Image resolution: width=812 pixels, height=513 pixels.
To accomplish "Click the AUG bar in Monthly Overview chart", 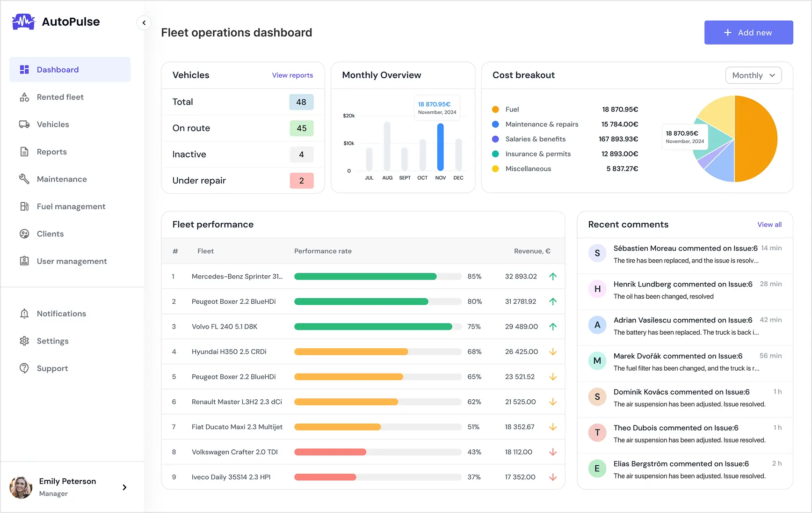I will [x=387, y=146].
